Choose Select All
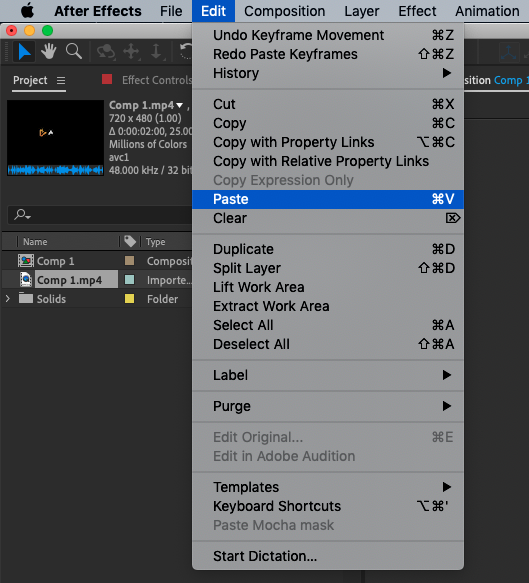 point(328,325)
